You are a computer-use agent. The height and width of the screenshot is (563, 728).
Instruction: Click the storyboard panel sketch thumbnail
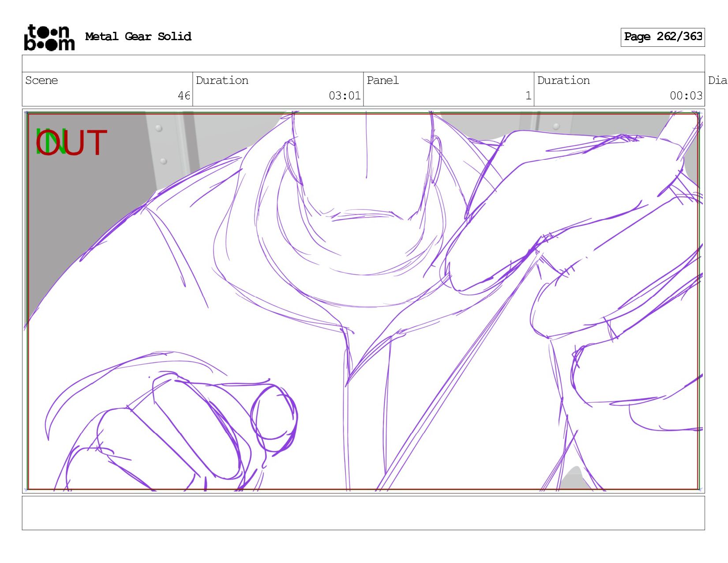click(x=363, y=301)
